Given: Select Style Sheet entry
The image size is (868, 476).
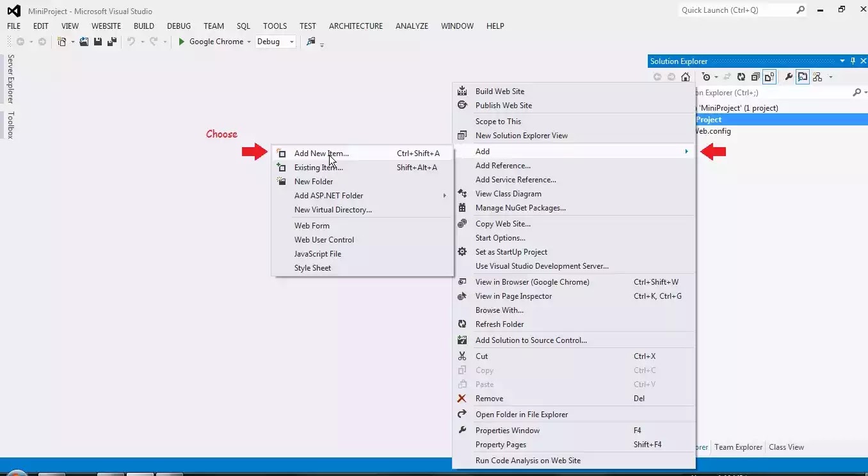Looking at the screenshot, I should tap(362, 268).
